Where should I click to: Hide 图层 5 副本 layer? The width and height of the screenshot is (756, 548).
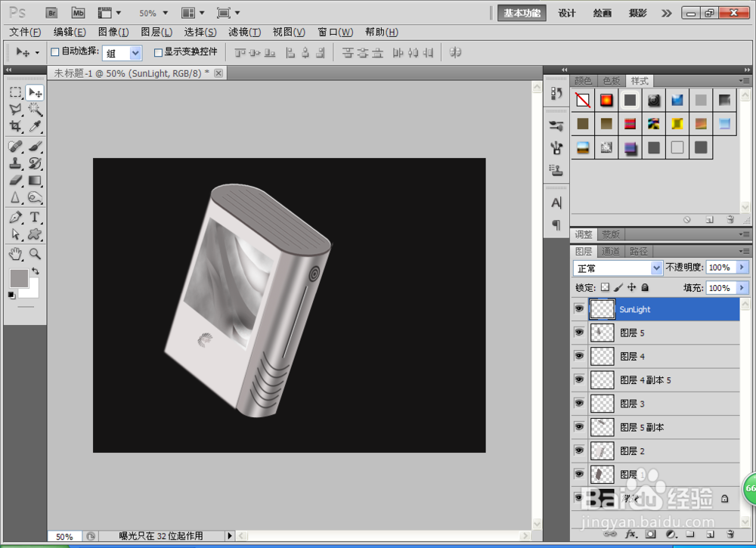[579, 427]
